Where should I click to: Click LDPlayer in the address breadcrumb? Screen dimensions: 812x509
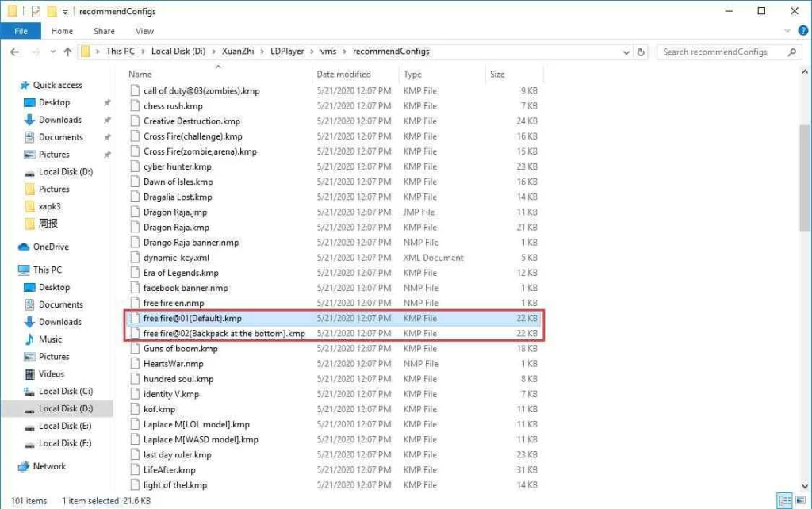287,52
